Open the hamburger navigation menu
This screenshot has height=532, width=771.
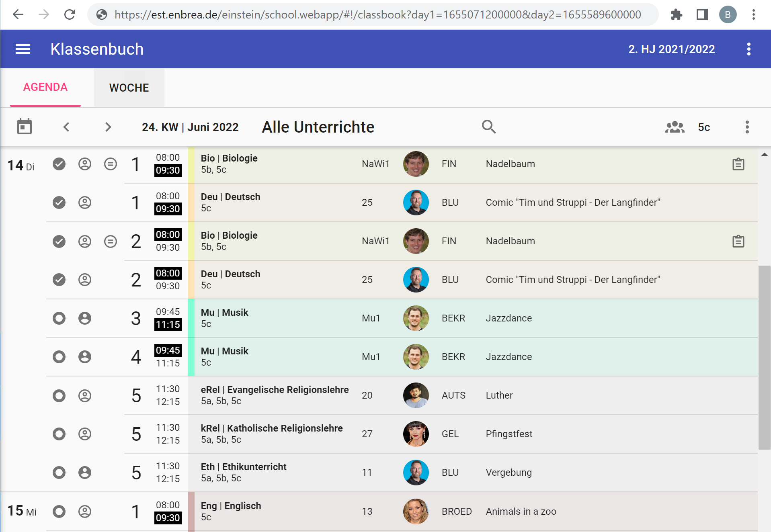point(23,49)
